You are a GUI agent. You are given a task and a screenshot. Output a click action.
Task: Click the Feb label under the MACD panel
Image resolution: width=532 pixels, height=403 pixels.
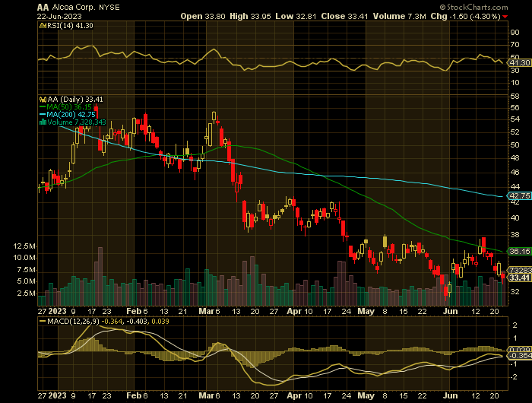point(134,396)
